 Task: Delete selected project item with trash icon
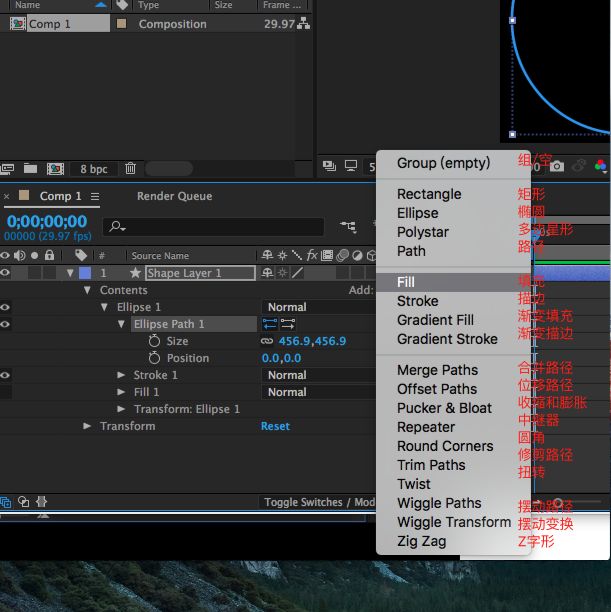(x=130, y=169)
